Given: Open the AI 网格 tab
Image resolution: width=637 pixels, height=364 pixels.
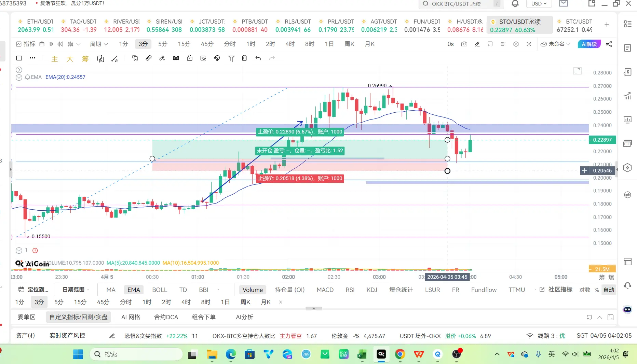Looking at the screenshot, I should point(131,317).
